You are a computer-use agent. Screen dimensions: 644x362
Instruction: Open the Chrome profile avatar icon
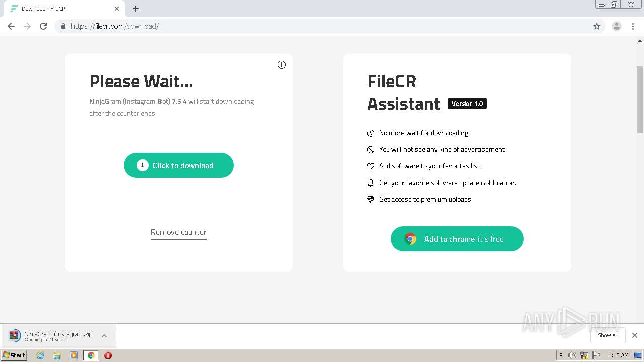coord(616,26)
